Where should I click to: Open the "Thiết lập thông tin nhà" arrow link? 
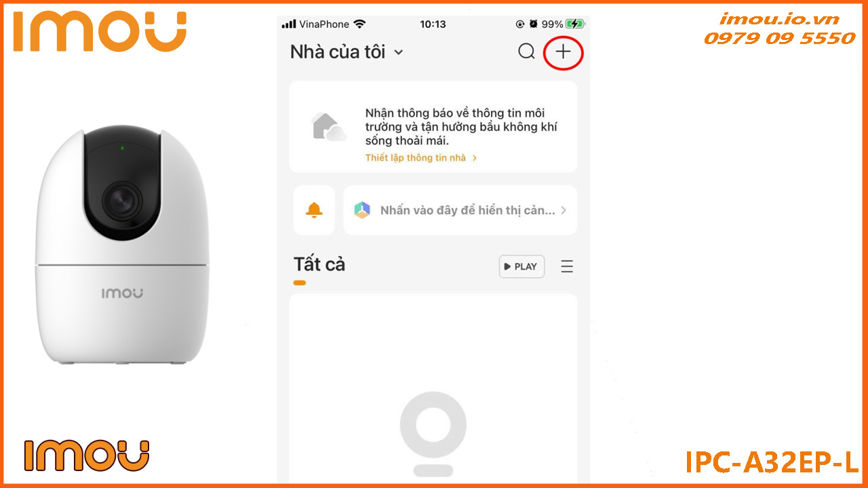pos(421,158)
